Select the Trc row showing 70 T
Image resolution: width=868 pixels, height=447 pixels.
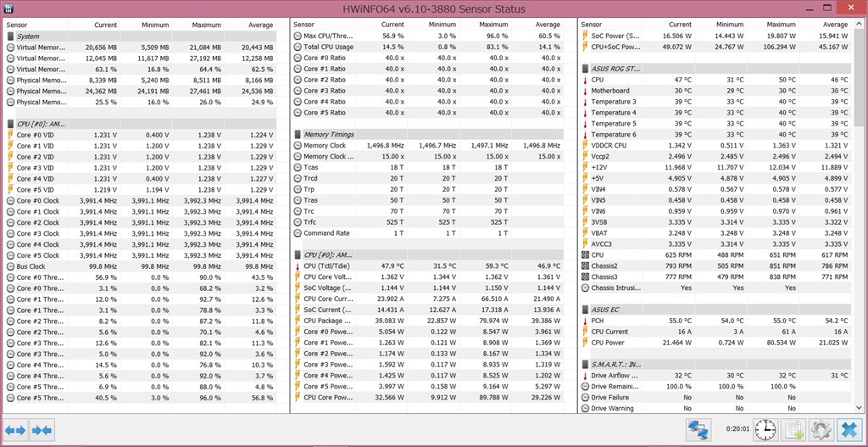tap(428, 211)
